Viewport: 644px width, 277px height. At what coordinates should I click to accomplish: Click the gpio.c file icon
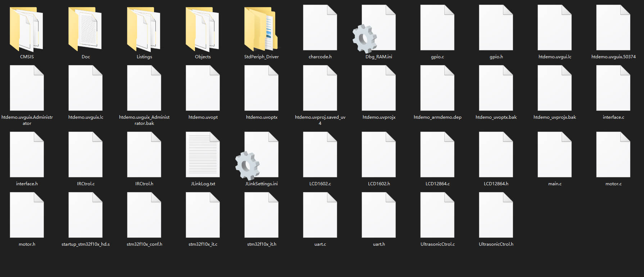(x=437, y=27)
